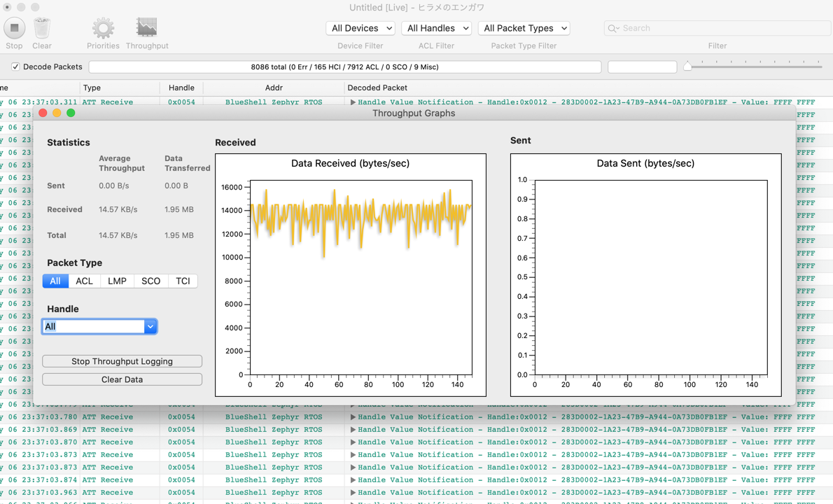Image resolution: width=833 pixels, height=504 pixels.
Task: Select the LMP packet type segment
Action: click(x=118, y=281)
